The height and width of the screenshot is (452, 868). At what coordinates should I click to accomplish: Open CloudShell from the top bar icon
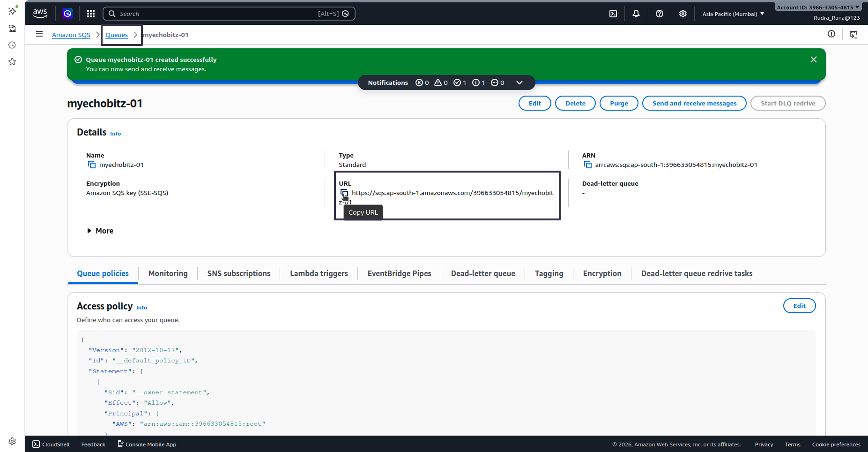pos(613,14)
